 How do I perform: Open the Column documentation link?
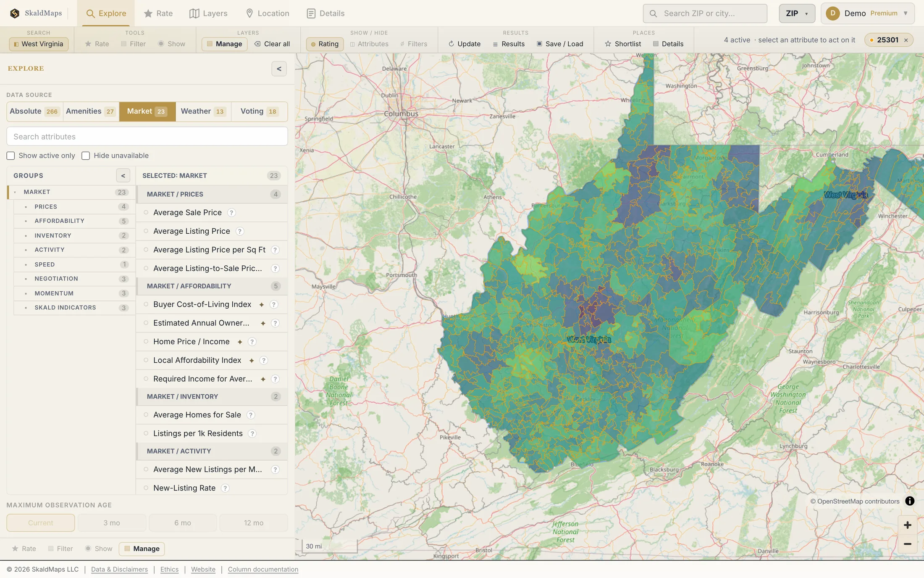263,570
